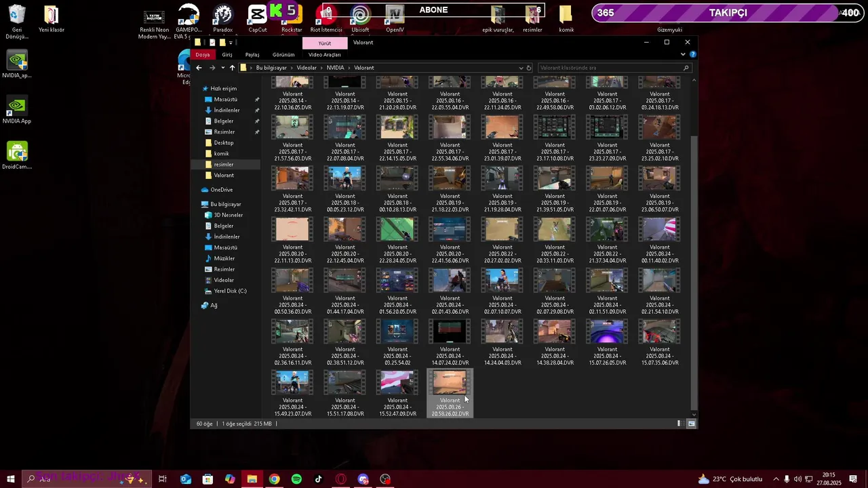Open the OpenIV desktop shortcut
Viewport: 868px width, 488px height.
(395, 18)
